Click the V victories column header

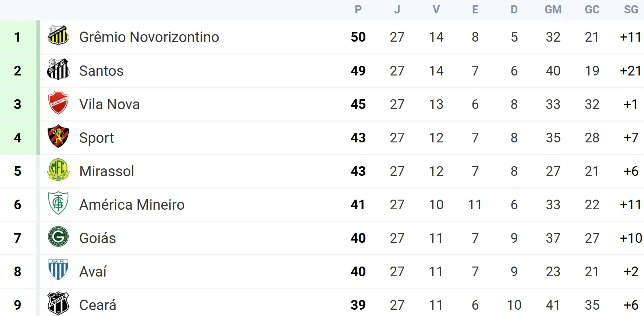click(436, 10)
